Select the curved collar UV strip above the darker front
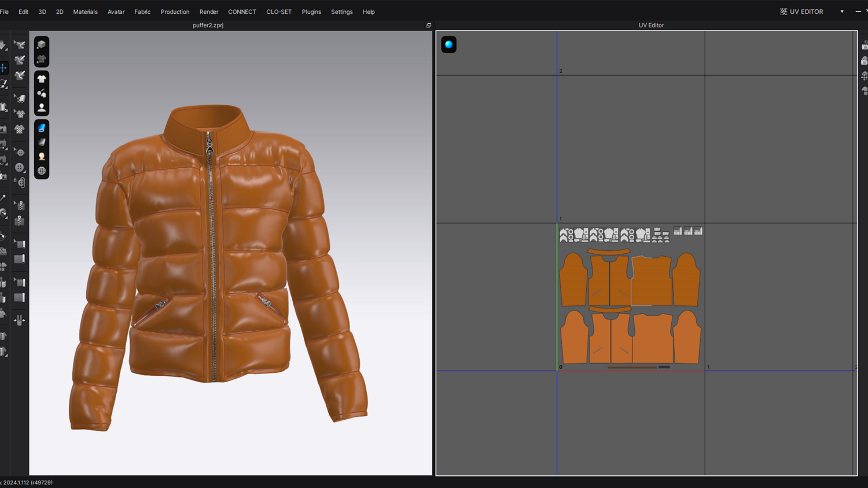868x488 pixels. (x=609, y=252)
